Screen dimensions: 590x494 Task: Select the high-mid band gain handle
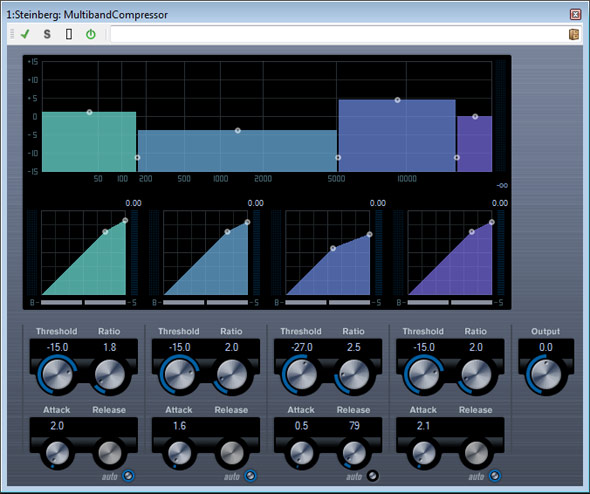coord(397,100)
